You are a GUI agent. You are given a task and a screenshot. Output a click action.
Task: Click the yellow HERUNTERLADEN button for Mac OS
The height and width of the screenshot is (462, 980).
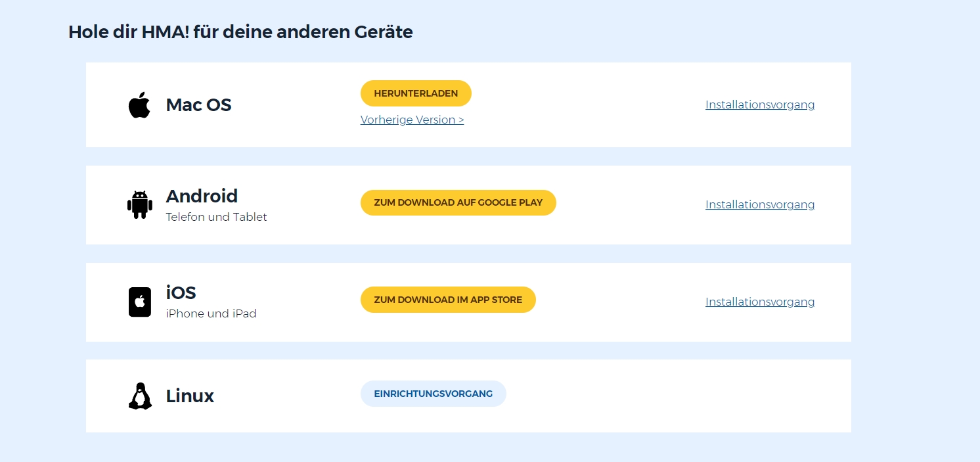(x=416, y=93)
